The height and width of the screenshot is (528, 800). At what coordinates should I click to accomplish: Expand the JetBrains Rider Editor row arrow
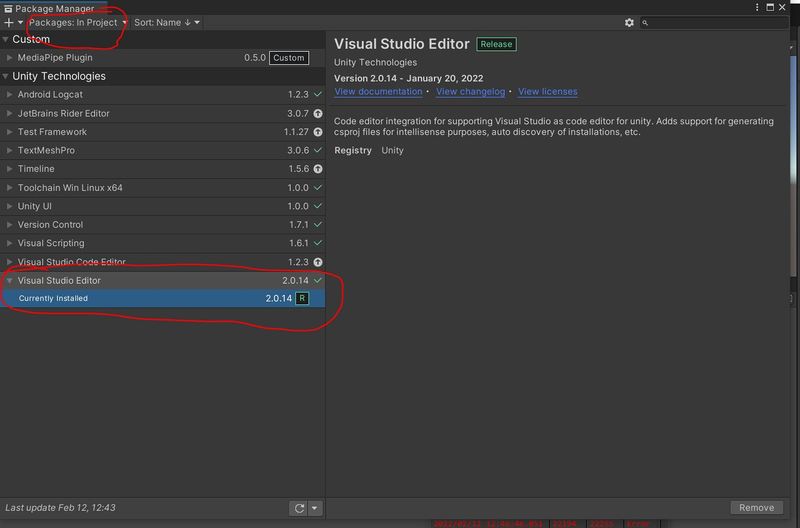(x=9, y=113)
